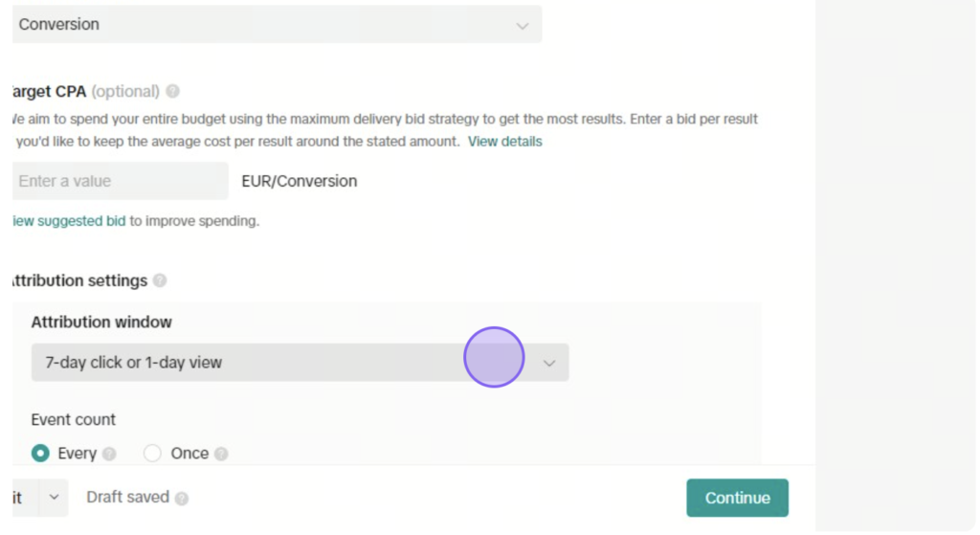
Task: Click the View suggested bid link
Action: click(x=69, y=221)
